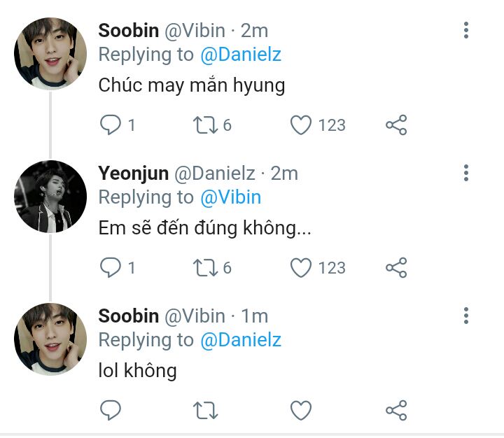This screenshot has height=438, width=504.
Task: Like Soobin's "Chúc may mắn hyung" tweet
Action: tap(301, 125)
